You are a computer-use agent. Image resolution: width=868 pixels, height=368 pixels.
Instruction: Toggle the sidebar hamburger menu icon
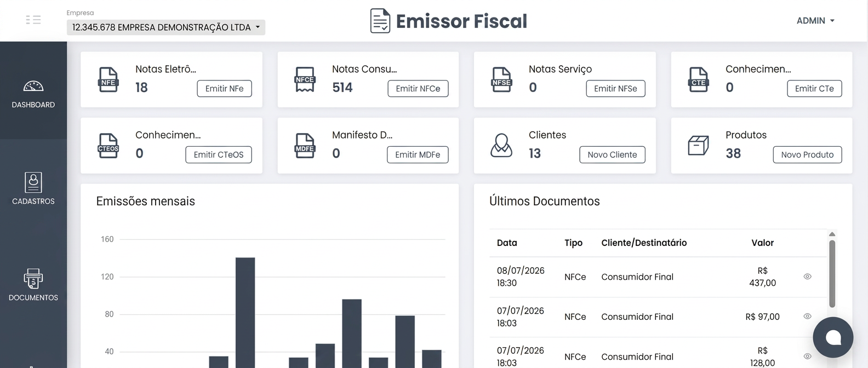pyautogui.click(x=33, y=20)
